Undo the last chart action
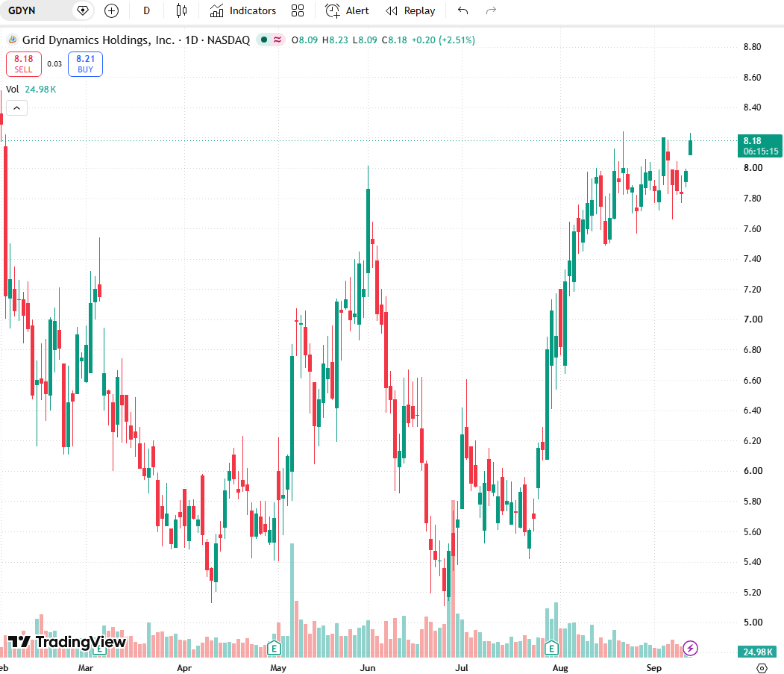 point(463,10)
